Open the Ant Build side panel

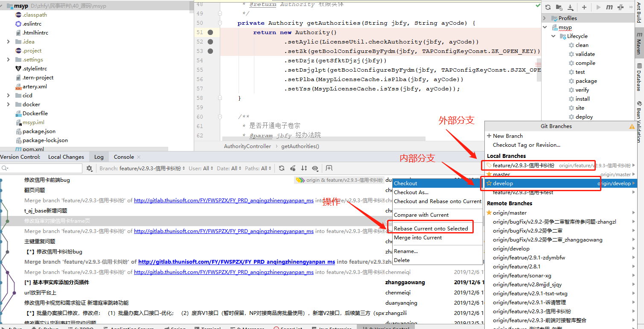click(639, 12)
